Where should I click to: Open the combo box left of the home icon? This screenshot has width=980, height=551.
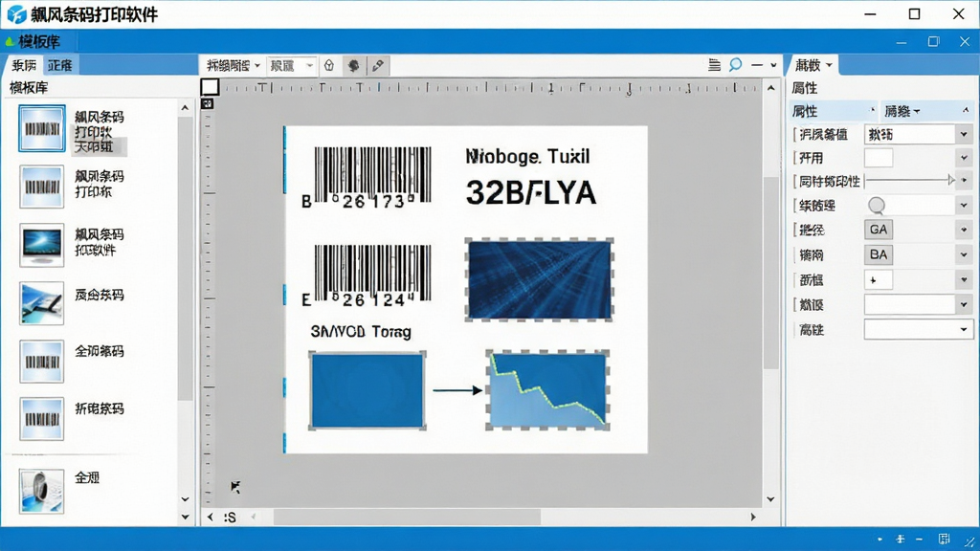click(291, 65)
